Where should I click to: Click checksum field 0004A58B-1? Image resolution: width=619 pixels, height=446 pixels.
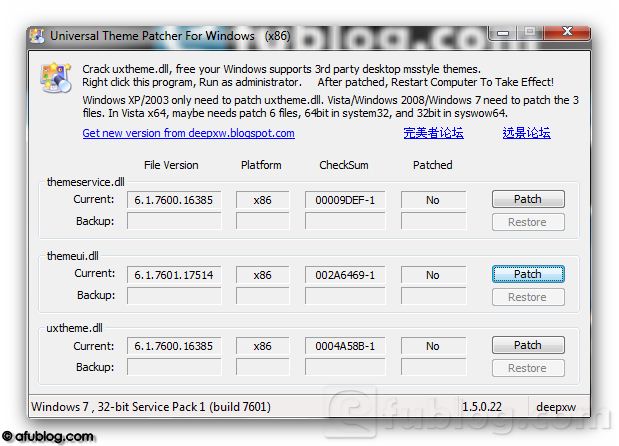tap(345, 346)
